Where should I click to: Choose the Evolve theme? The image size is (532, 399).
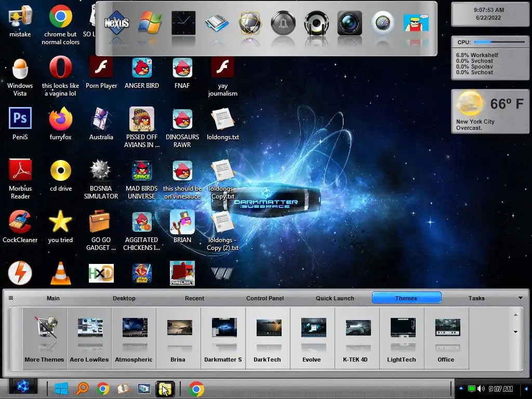click(x=313, y=338)
